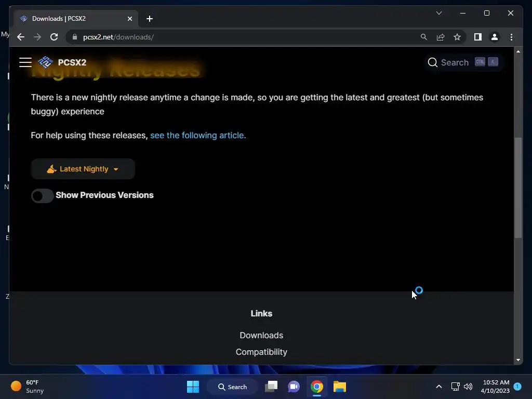Go to the PCSX2 home title link

pyautogui.click(x=72, y=62)
